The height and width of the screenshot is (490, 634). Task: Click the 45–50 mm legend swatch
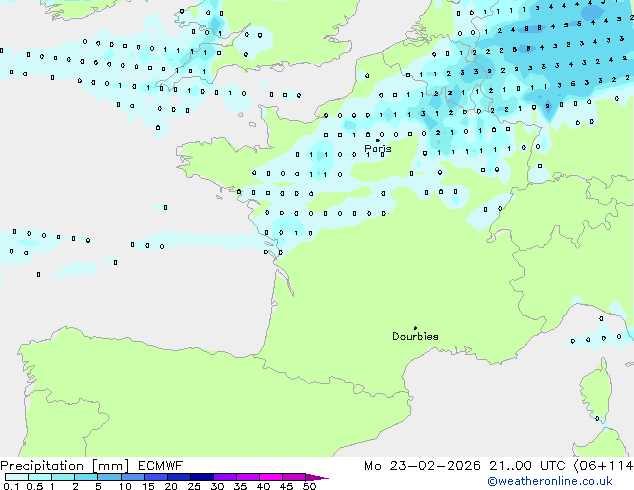(294, 477)
